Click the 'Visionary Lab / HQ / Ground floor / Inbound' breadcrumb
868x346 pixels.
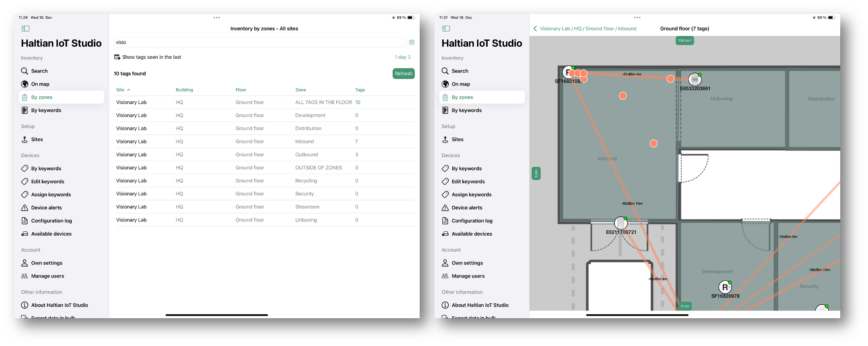[x=588, y=29]
